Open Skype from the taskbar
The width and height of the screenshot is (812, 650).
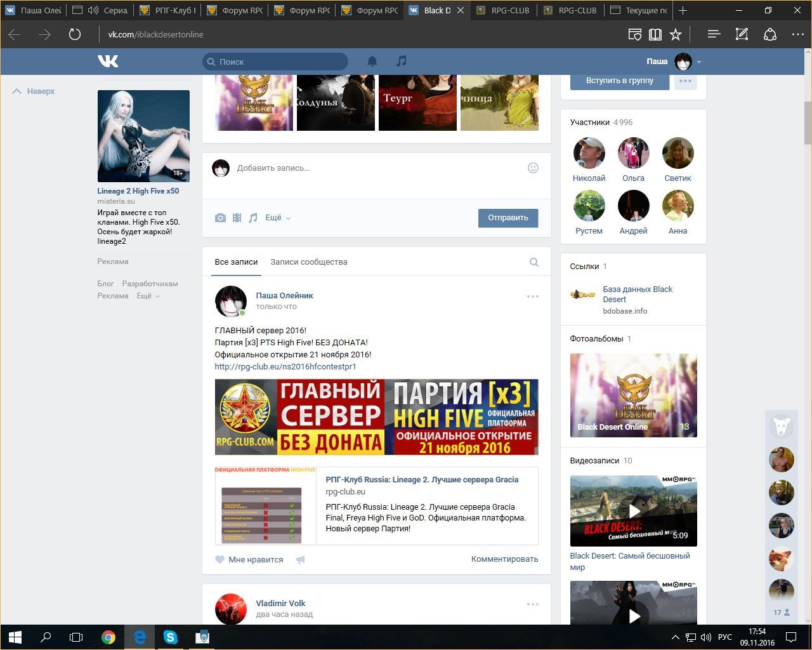[171, 637]
